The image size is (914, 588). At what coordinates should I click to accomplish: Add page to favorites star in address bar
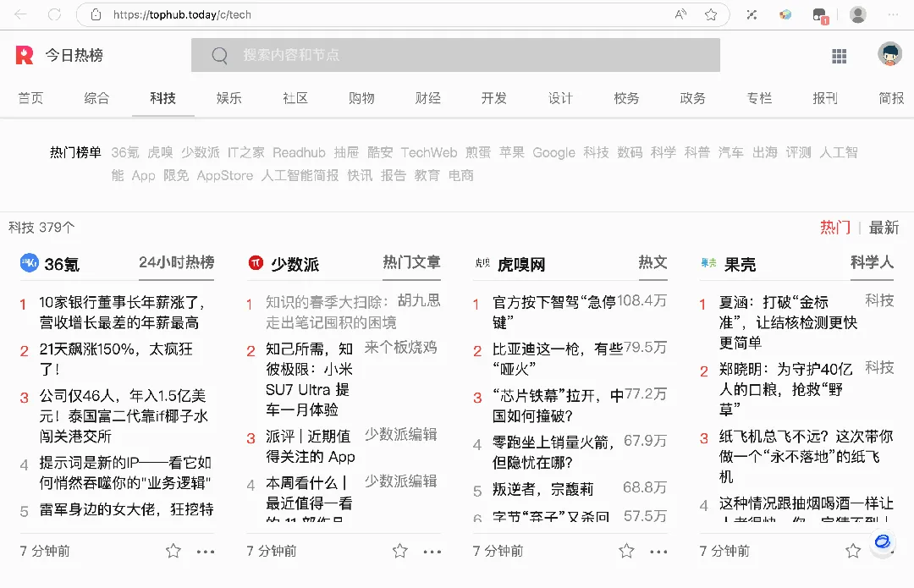(x=711, y=14)
